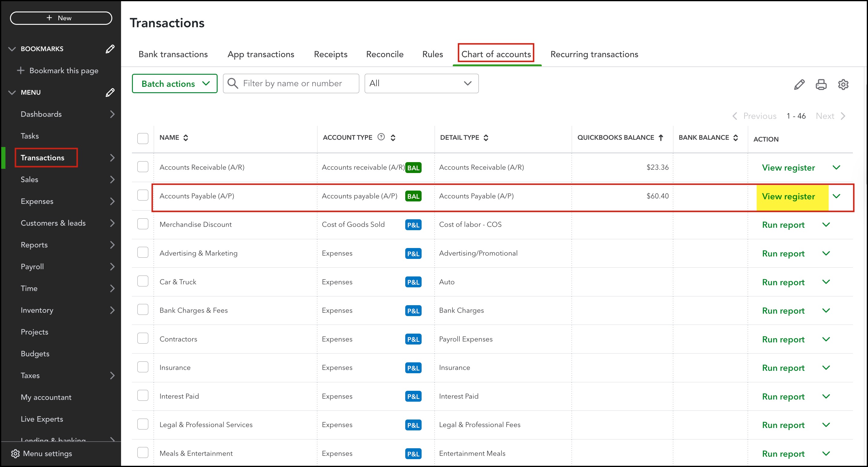
Task: Expand the All account filter dropdown
Action: (x=421, y=83)
